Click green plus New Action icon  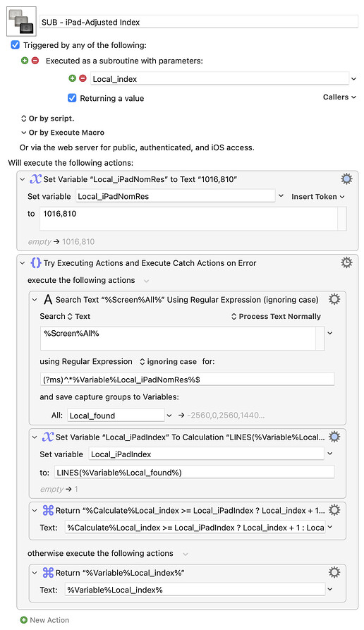(24, 620)
